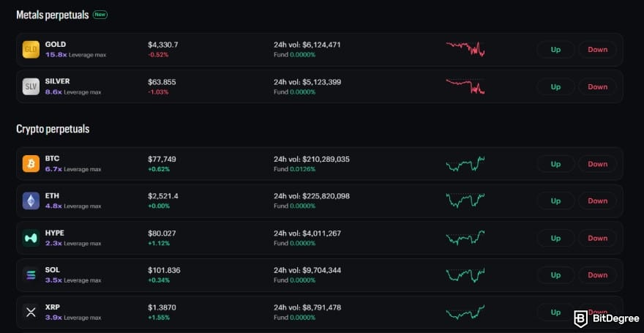Click ETH 24h vol $225,820,098
644x333 pixels.
(x=312, y=196)
